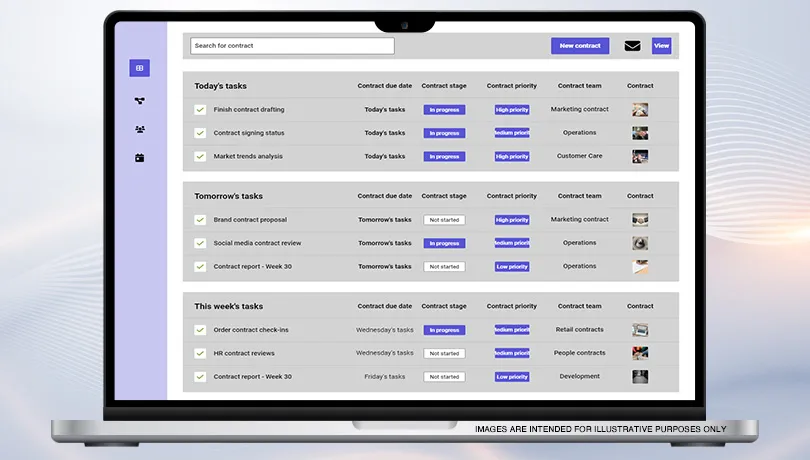810x460 pixels.
Task: Toggle the Market trends analysis checkbox
Action: point(200,157)
